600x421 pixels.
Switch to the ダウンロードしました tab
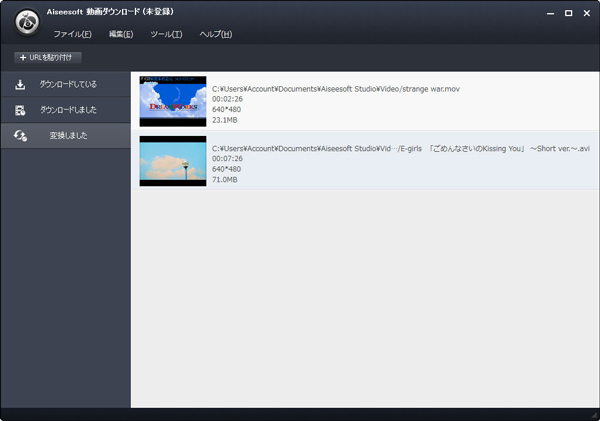[68, 109]
